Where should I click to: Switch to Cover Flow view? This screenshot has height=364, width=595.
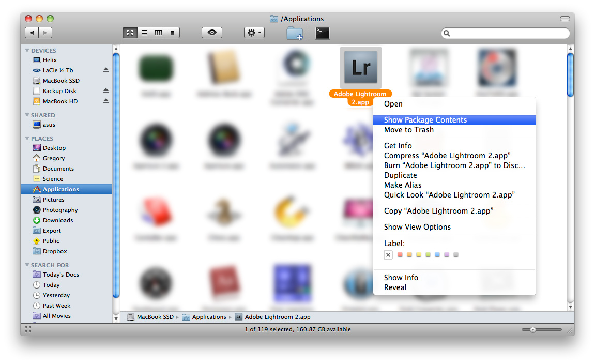(x=172, y=33)
